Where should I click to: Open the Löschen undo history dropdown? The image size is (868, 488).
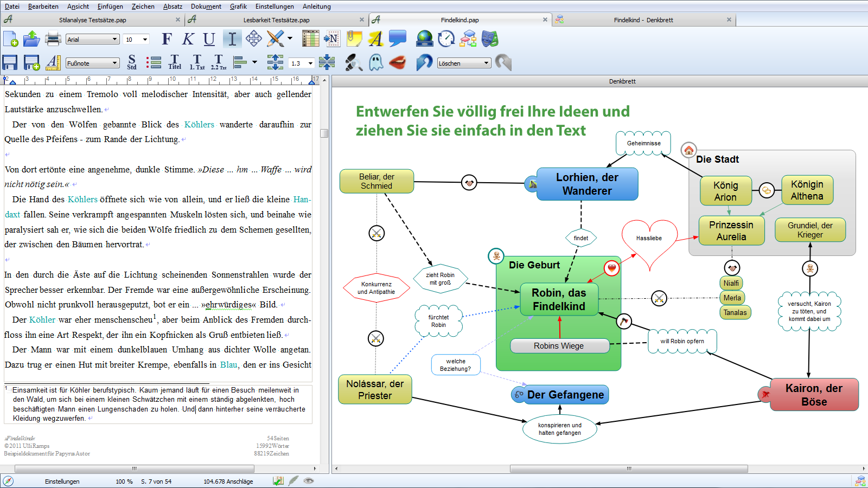464,63
